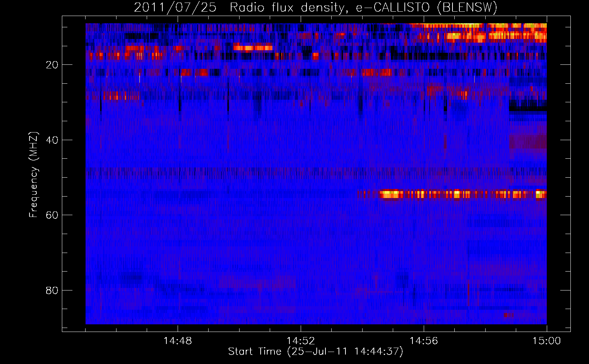Image resolution: width=589 pixels, height=364 pixels.
Task: Click the 20 MHz frequency axis label
Action: coord(52,65)
